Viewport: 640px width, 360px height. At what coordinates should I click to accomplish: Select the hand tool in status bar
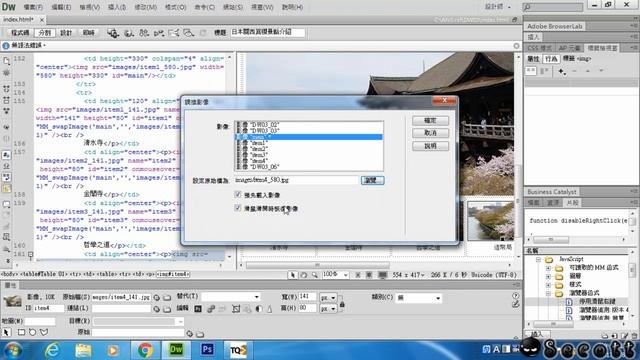click(x=303, y=275)
